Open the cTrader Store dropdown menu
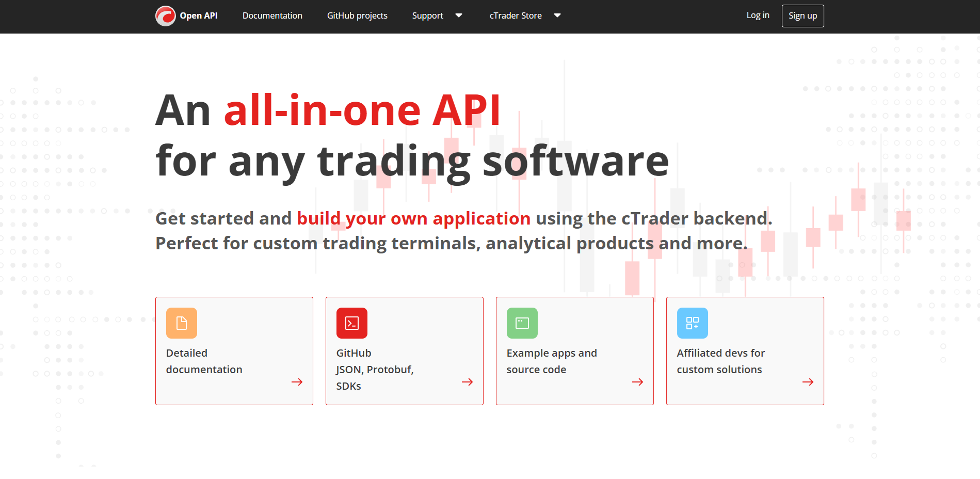 click(x=516, y=15)
